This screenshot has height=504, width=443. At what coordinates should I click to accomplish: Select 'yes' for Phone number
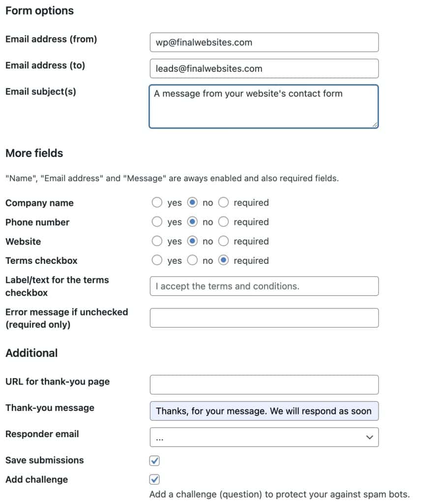point(157,222)
